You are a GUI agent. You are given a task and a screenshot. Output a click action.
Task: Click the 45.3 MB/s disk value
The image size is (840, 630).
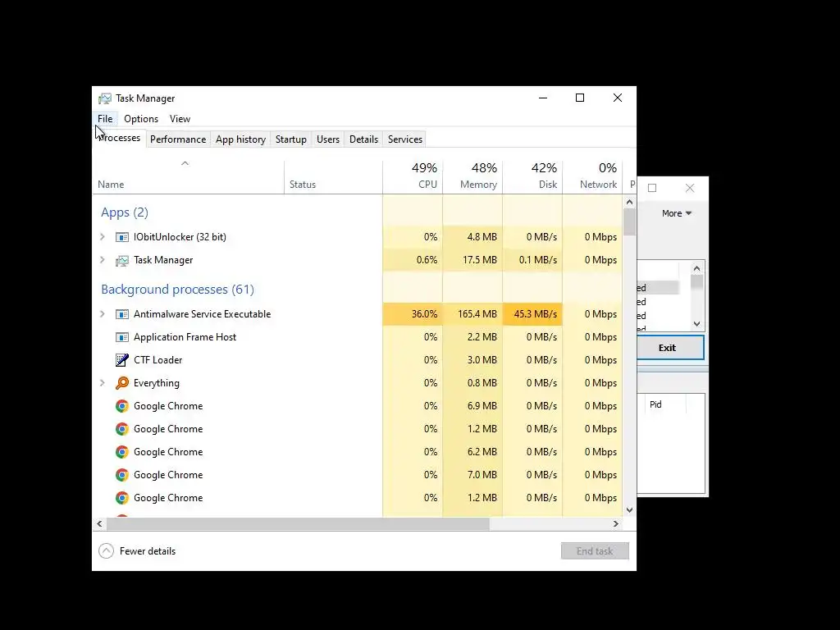tap(535, 314)
